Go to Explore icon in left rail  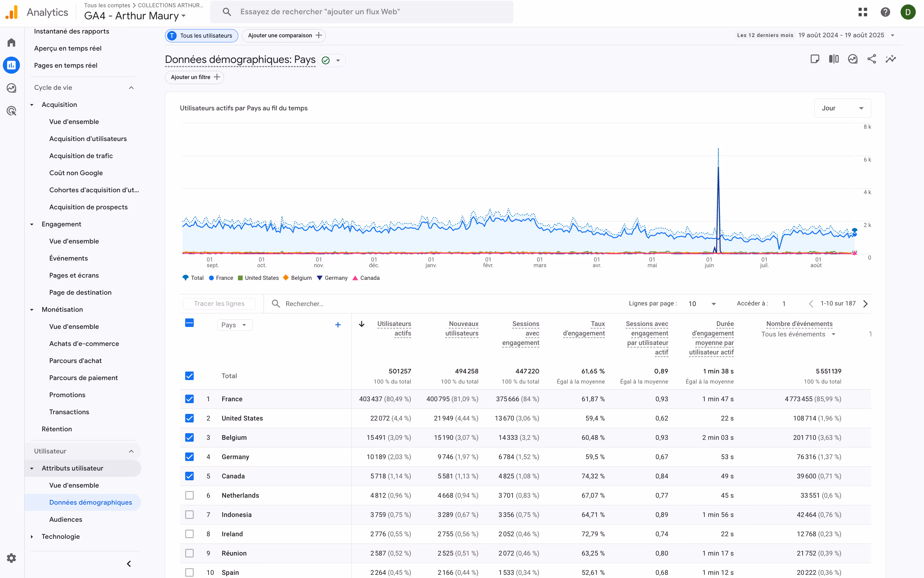click(x=11, y=88)
